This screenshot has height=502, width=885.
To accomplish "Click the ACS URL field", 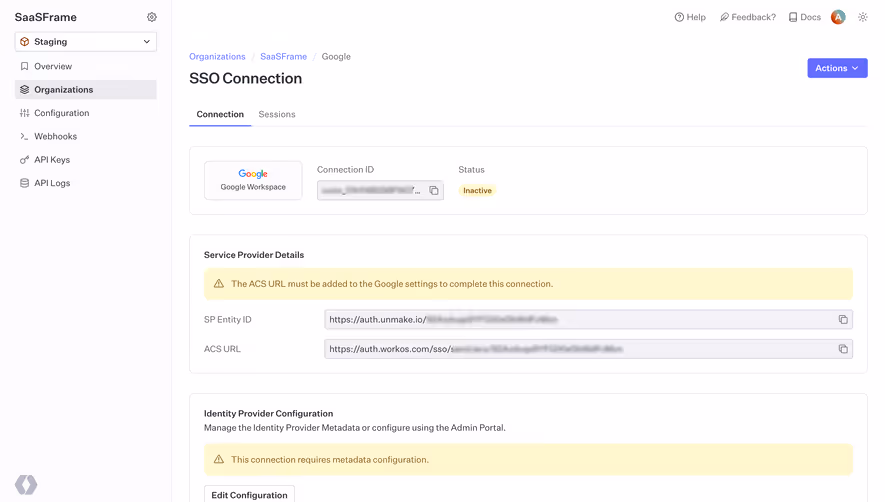I will tap(588, 349).
